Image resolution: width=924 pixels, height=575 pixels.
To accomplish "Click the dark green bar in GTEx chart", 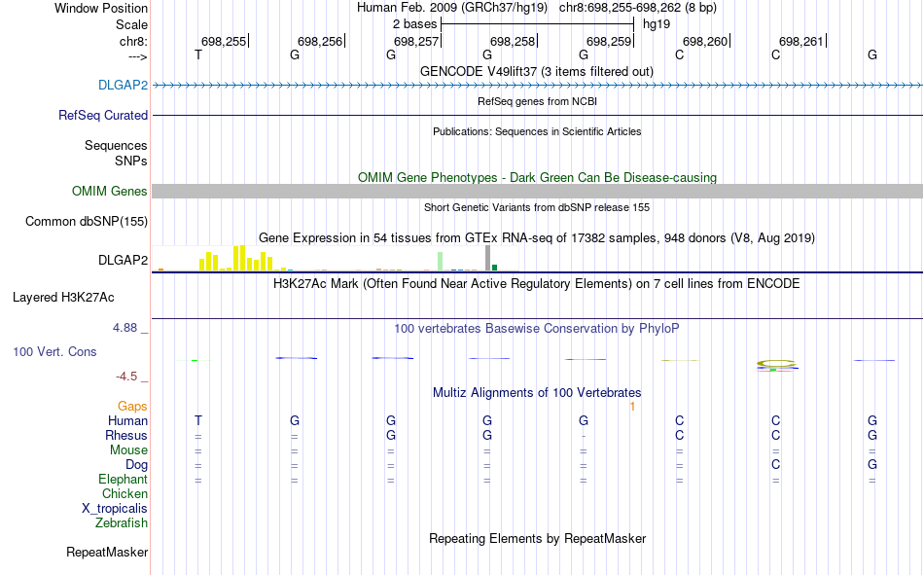I will 494,268.
